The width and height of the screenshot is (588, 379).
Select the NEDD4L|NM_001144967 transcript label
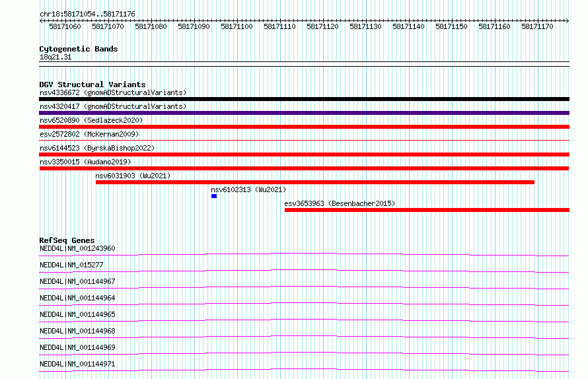(x=77, y=281)
